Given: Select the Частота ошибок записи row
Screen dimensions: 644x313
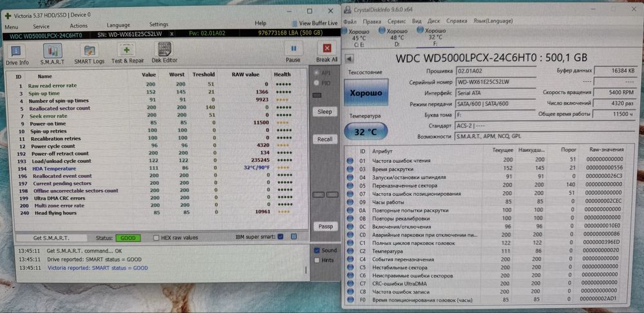Looking at the screenshot, I should pos(487,292).
